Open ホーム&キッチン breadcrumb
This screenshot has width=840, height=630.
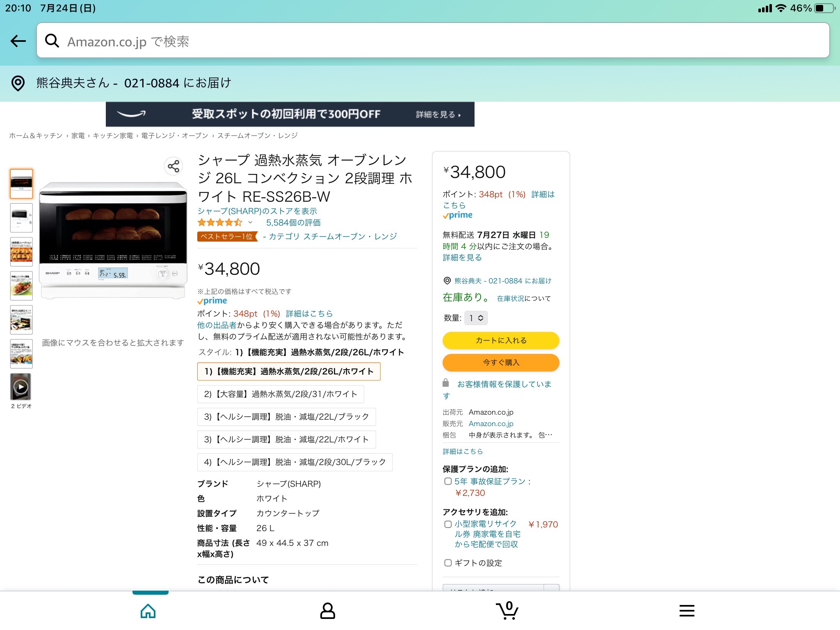coord(36,136)
